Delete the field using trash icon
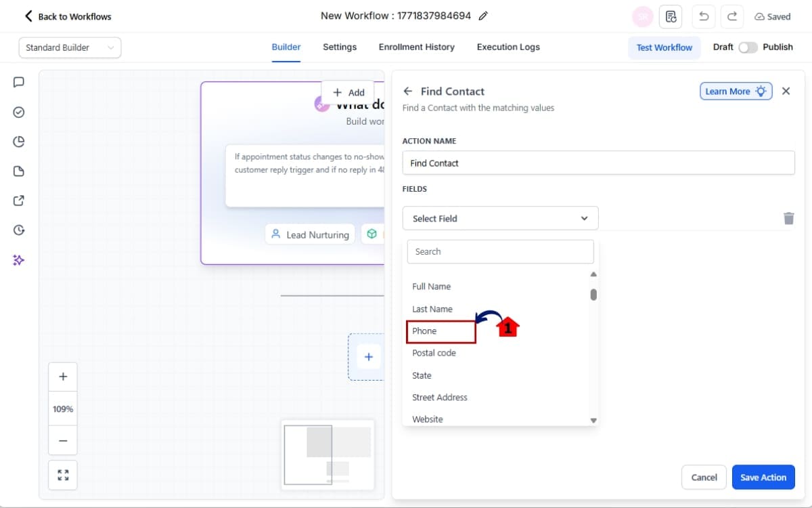The image size is (812, 508). (x=788, y=218)
